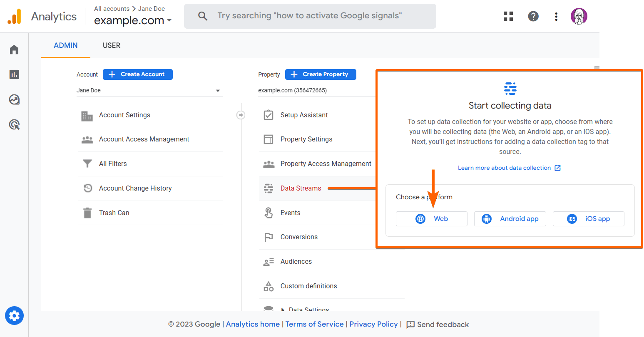The image size is (644, 337).
Task: Click into the search input field
Action: coord(309,16)
